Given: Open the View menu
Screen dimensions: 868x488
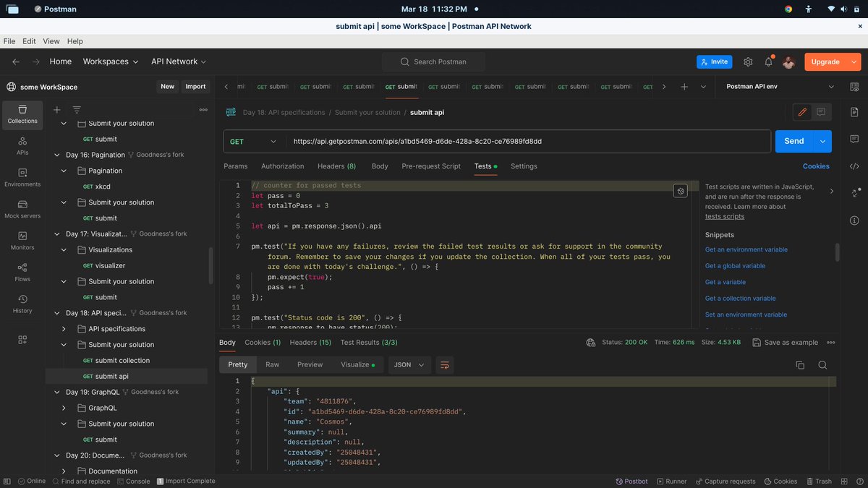Looking at the screenshot, I should coord(51,41).
